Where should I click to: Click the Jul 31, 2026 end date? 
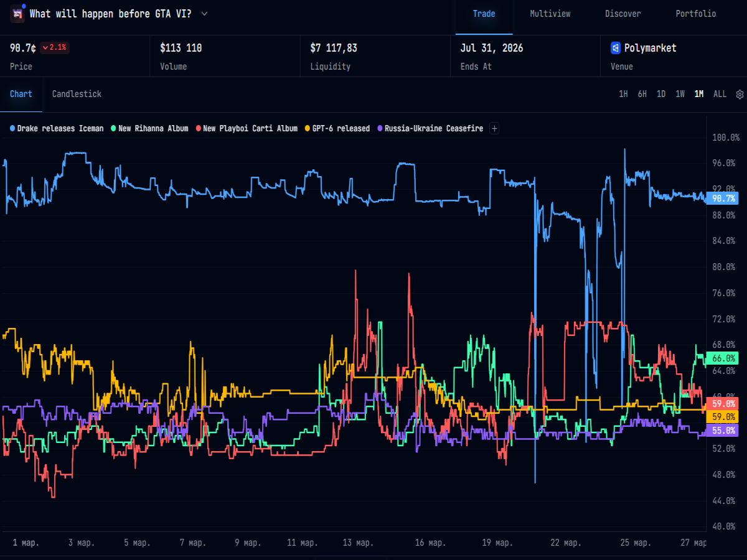point(492,48)
